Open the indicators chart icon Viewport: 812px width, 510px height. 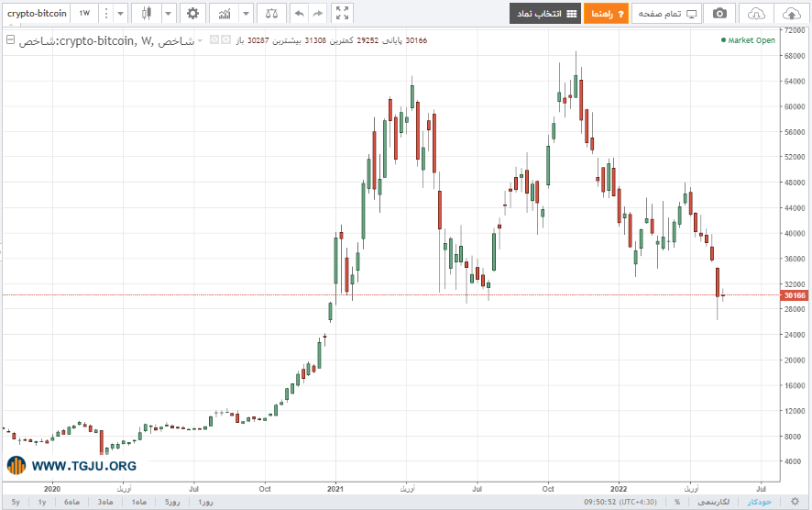(x=225, y=14)
